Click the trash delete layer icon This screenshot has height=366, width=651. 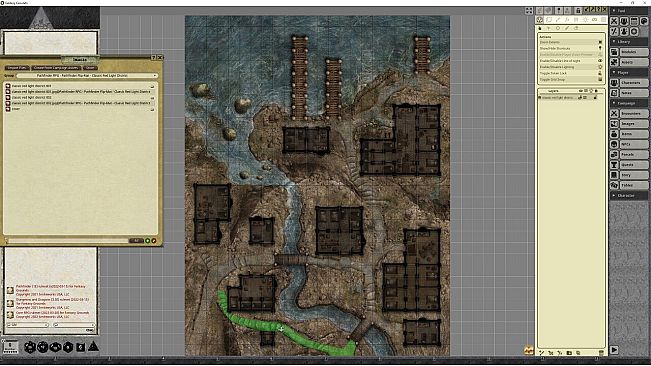(x=601, y=353)
